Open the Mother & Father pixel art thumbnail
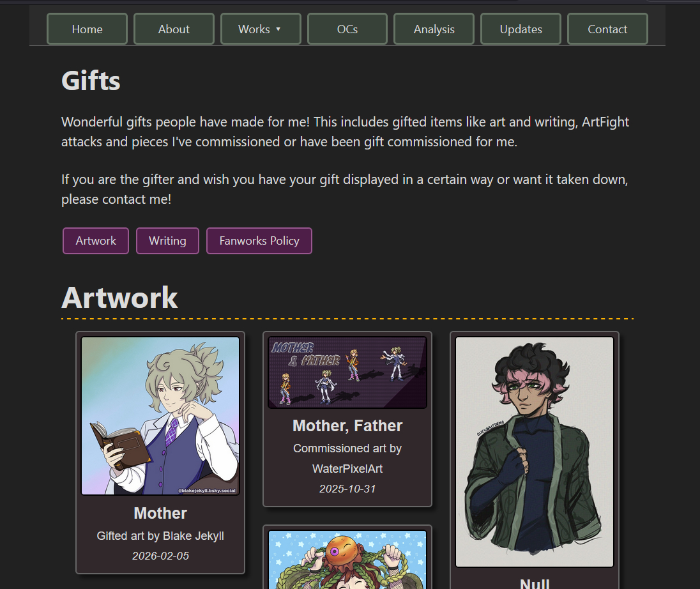The image size is (700, 589). click(x=347, y=372)
